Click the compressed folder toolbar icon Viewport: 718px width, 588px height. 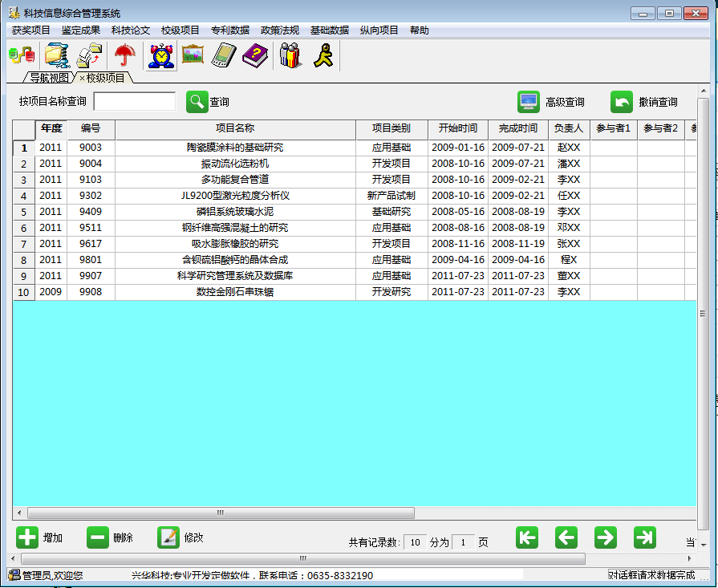coord(56,55)
